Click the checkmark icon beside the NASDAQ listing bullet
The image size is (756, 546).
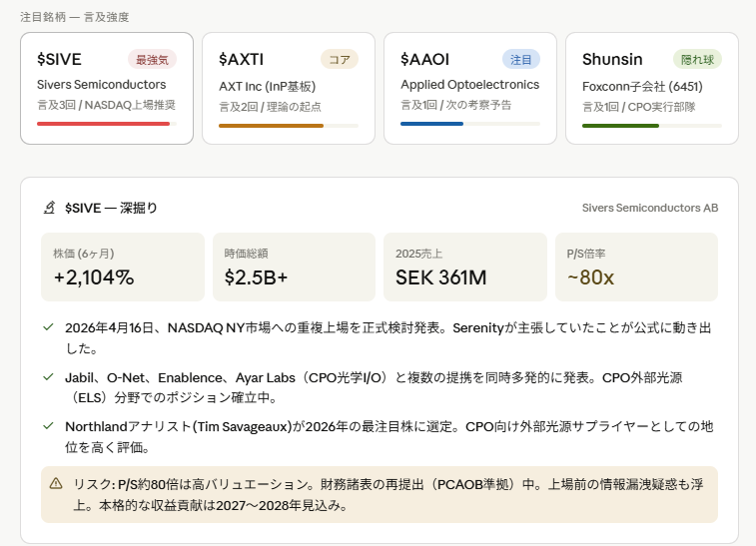pyautogui.click(x=48, y=327)
